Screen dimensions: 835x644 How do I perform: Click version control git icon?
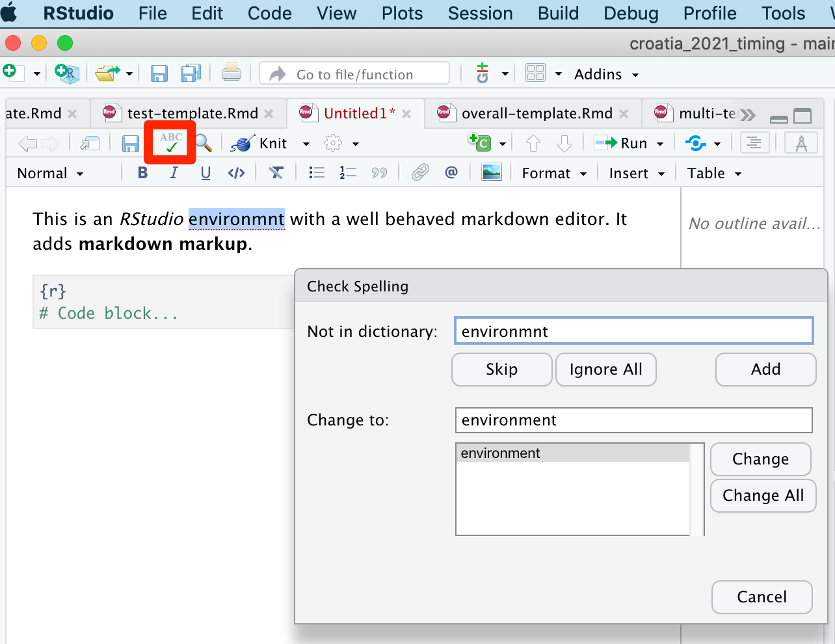click(483, 73)
